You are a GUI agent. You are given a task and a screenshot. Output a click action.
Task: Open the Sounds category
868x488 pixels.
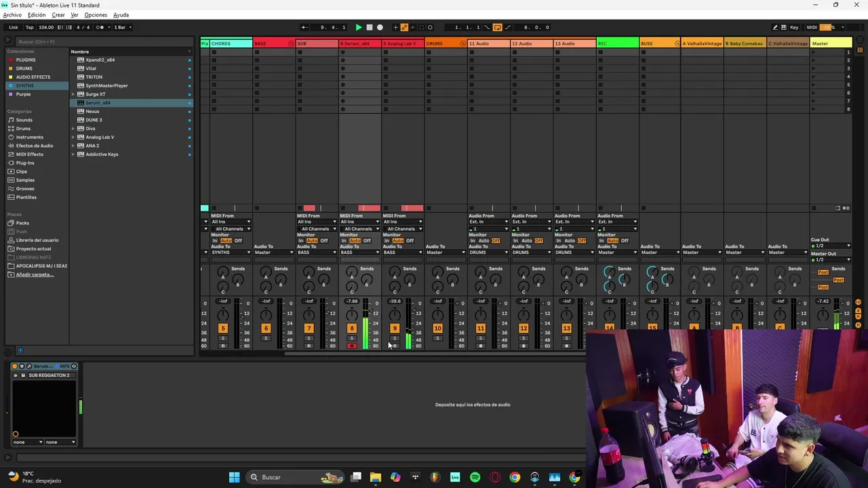click(x=24, y=120)
